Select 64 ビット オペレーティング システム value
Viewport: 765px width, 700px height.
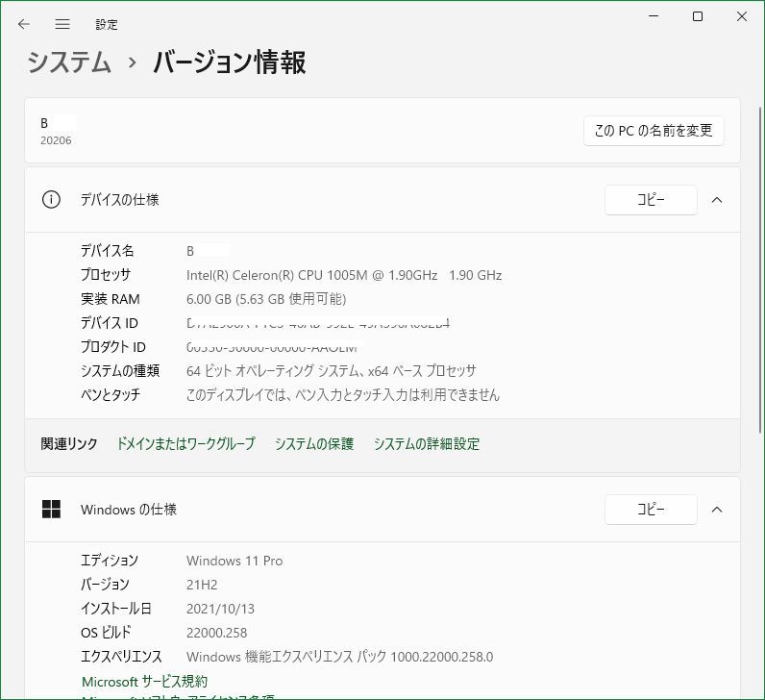click(x=332, y=370)
